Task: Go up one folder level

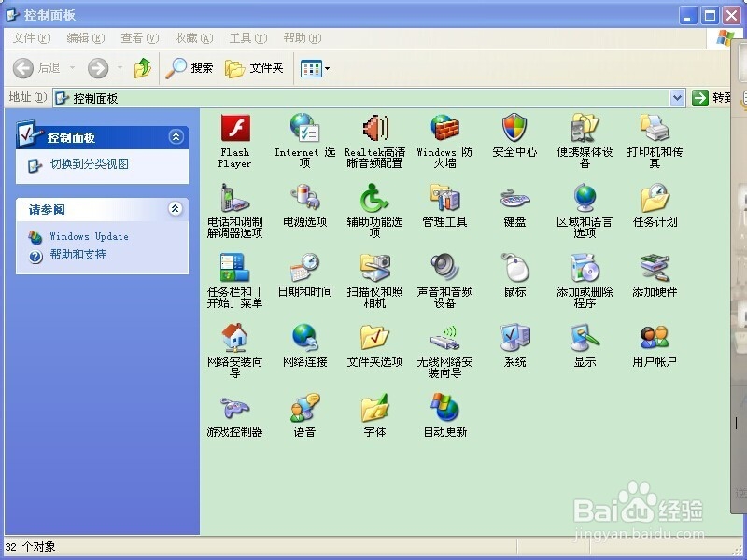Action: [142, 68]
